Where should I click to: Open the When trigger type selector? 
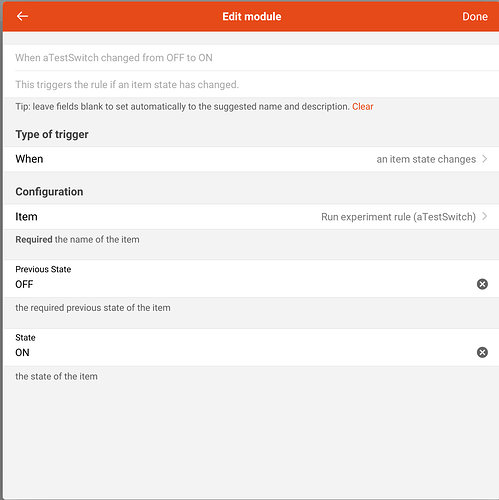(251, 159)
